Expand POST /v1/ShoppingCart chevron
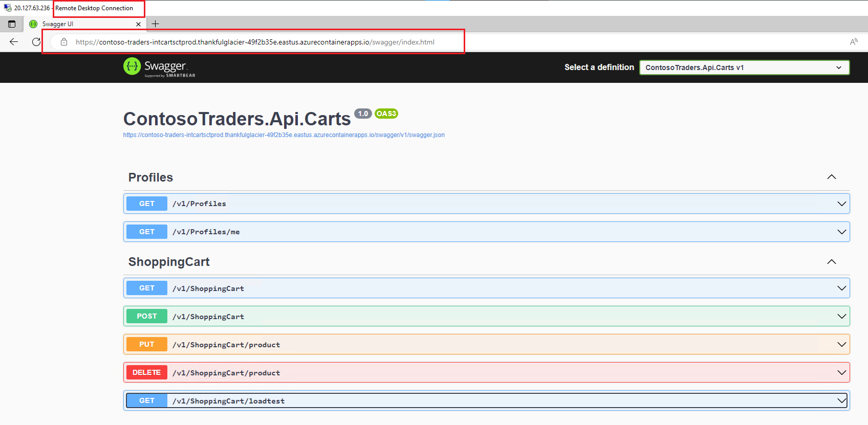Image resolution: width=868 pixels, height=425 pixels. (841, 316)
